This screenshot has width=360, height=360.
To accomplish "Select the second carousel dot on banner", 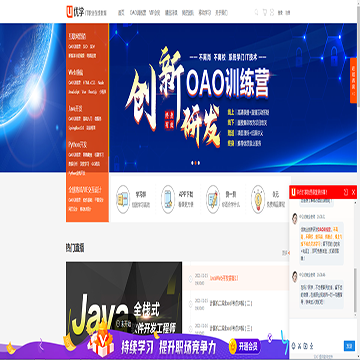I will coord(196,163).
